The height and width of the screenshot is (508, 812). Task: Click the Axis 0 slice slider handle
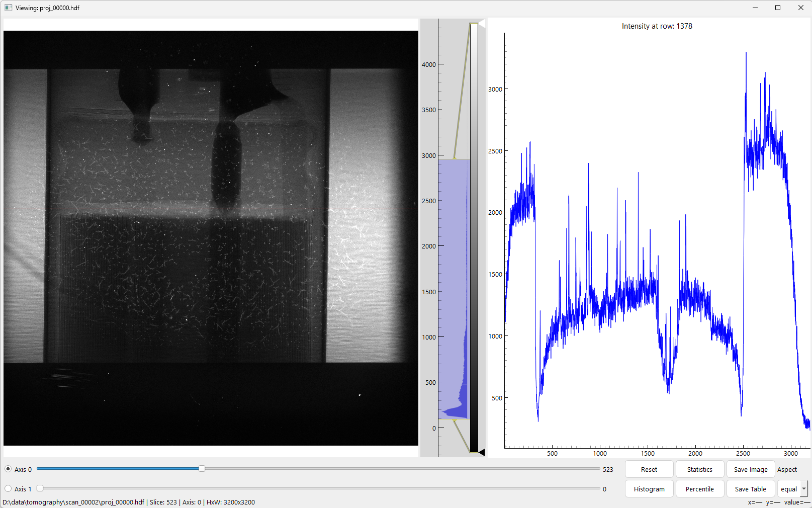click(x=202, y=469)
